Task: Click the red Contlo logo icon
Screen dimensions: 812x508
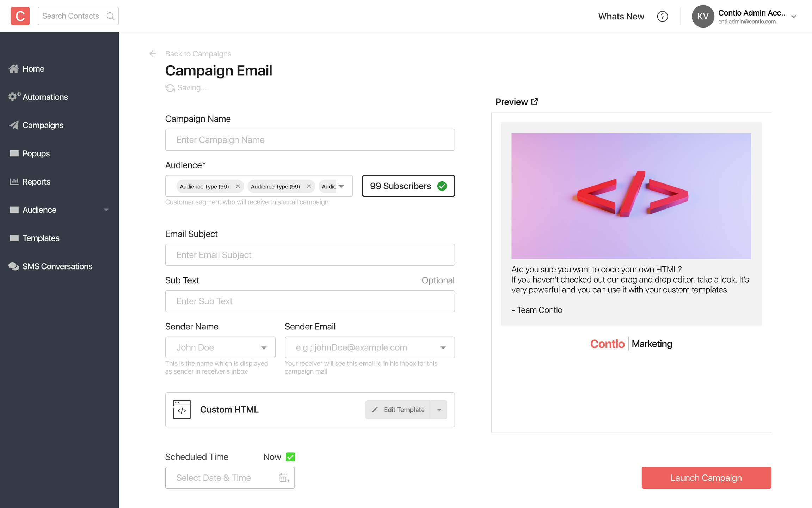Action: (20, 16)
